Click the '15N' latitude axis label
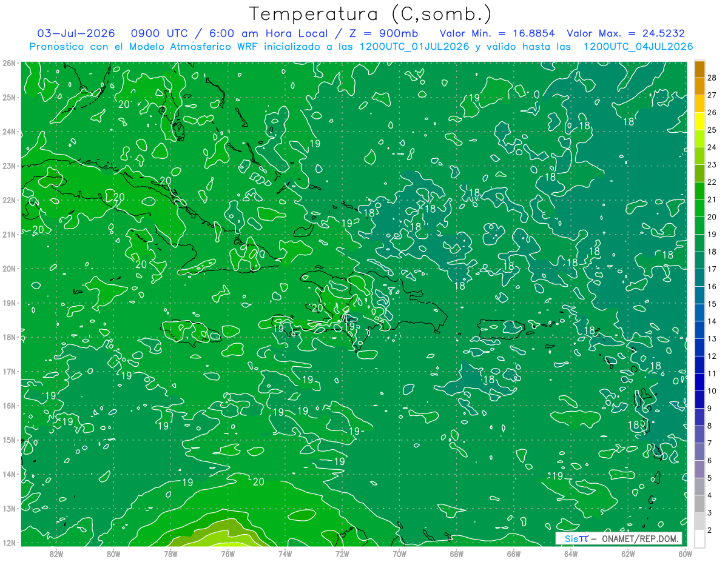This screenshot has height=562, width=728. [8, 440]
